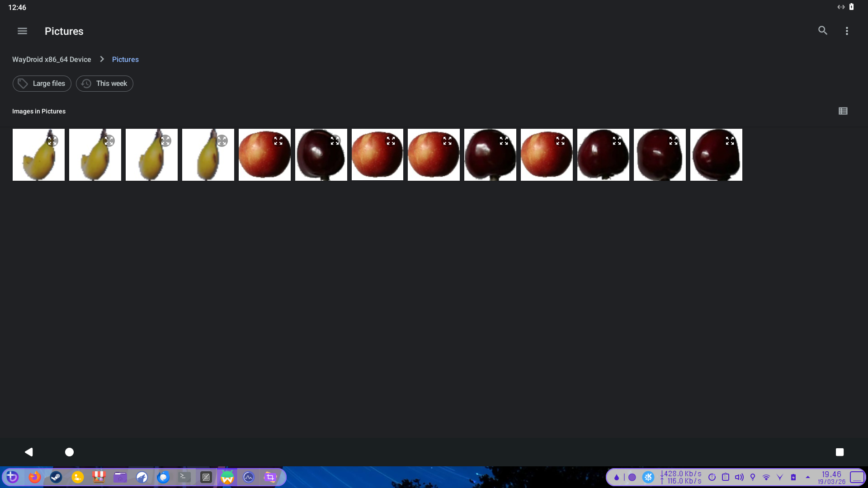Expand preview of last dark cherry image
868x488 pixels.
coord(730,141)
